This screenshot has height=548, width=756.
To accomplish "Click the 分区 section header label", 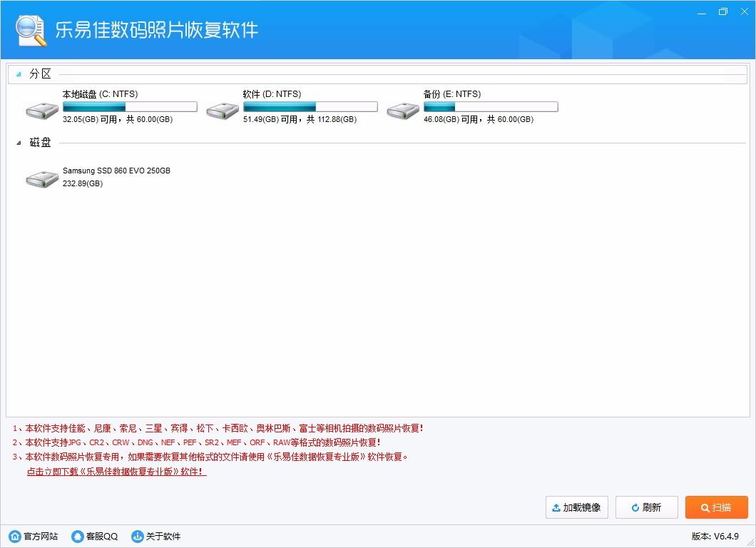I will pyautogui.click(x=40, y=73).
